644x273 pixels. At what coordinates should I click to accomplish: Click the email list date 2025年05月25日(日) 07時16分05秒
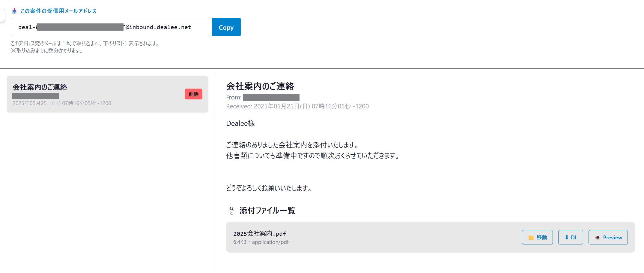[62, 103]
